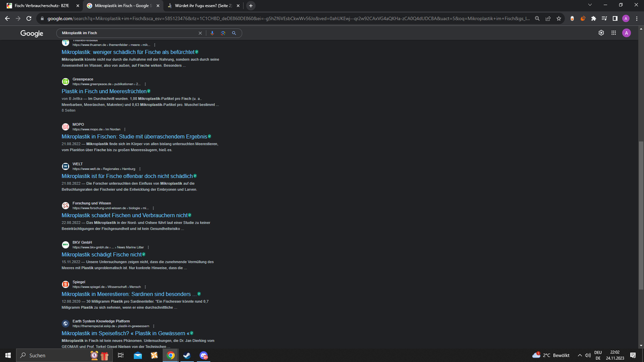
Task: Bookmark this page with the star
Action: click(x=559, y=18)
